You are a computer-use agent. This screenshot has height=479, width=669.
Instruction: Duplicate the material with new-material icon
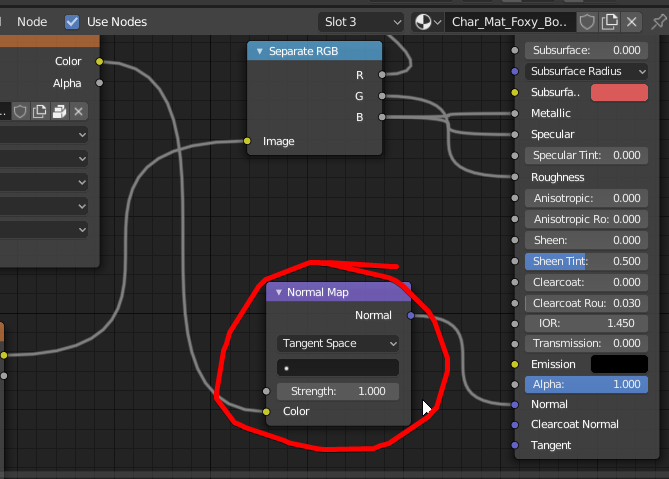pyautogui.click(x=609, y=22)
